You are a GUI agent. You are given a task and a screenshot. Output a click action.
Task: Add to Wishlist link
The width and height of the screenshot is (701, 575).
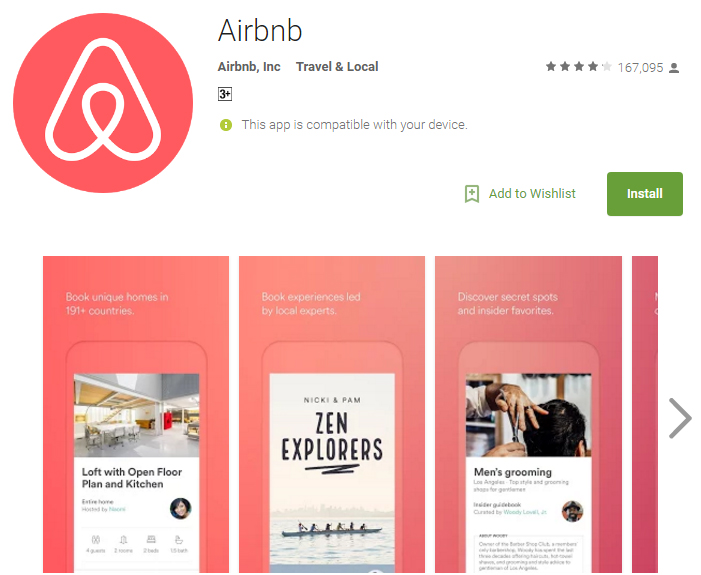click(532, 194)
